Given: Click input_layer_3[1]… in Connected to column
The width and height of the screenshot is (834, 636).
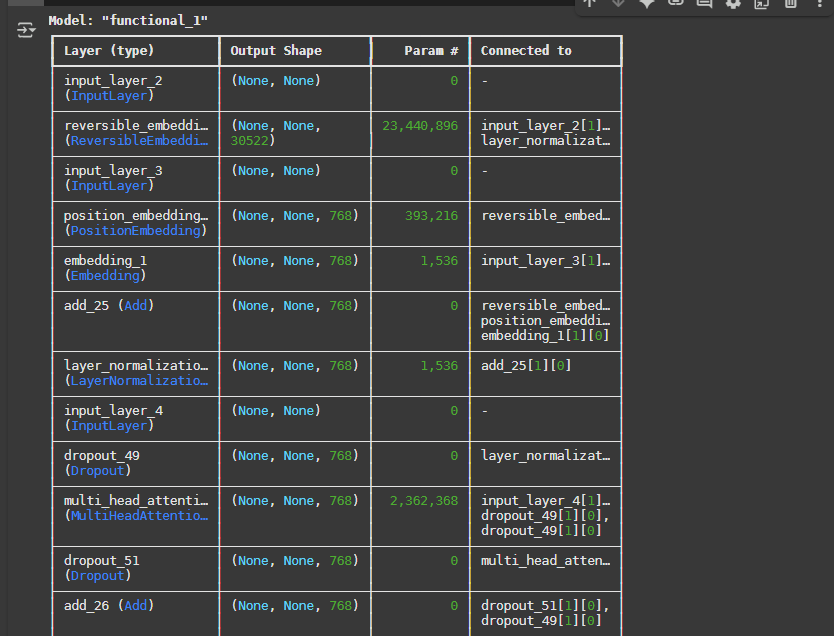Looking at the screenshot, I should (x=546, y=261).
